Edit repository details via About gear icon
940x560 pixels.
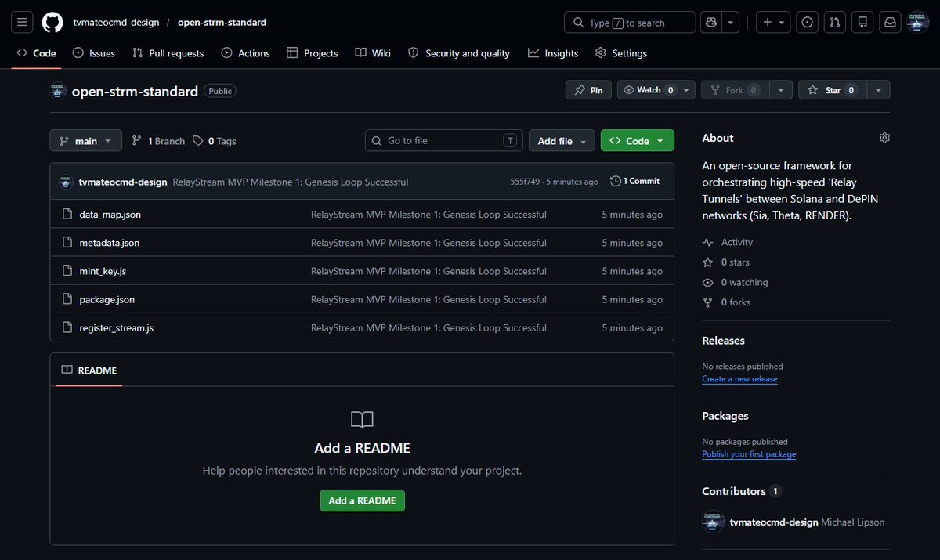[x=884, y=138]
